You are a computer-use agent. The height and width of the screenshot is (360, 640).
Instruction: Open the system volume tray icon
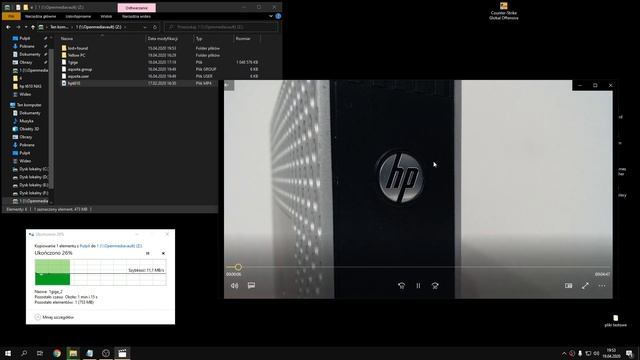[x=596, y=353]
